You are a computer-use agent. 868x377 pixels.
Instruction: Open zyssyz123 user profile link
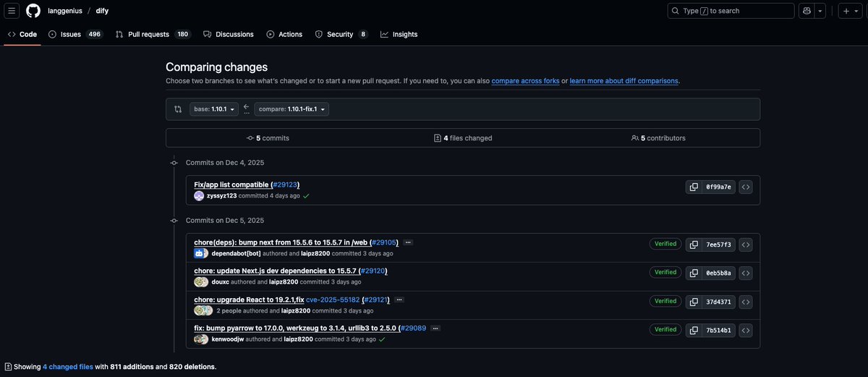221,196
